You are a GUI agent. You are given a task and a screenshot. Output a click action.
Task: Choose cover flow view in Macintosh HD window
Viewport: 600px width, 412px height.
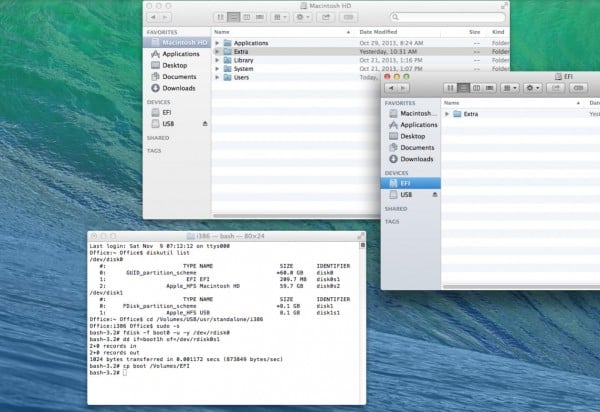[257, 17]
